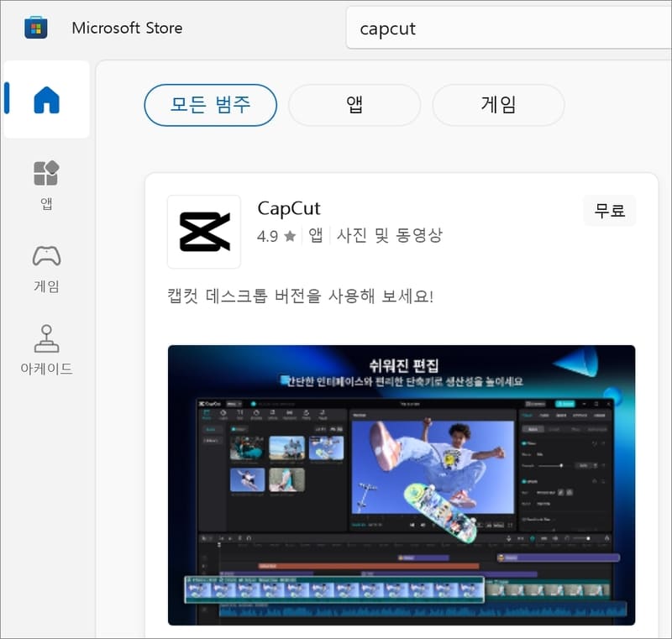Click the 무료 (Free) button for CapCut

(610, 210)
